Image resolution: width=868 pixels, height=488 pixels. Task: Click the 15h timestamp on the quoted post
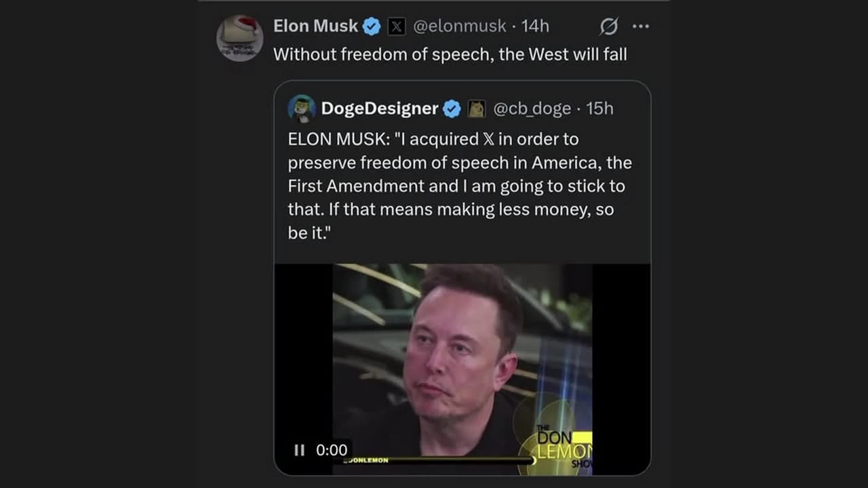click(x=599, y=108)
